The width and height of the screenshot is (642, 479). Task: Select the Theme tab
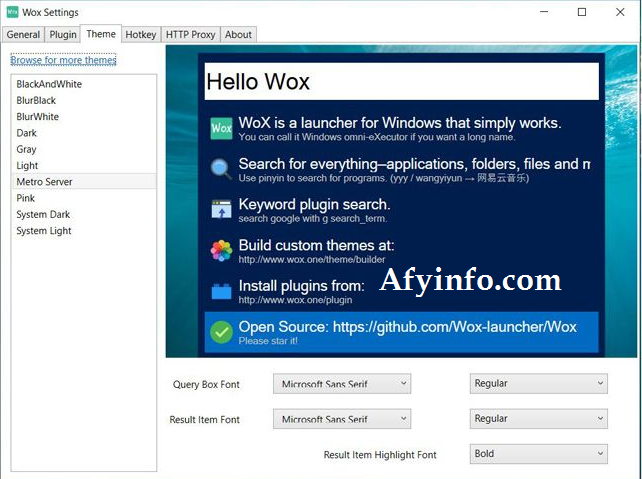101,34
